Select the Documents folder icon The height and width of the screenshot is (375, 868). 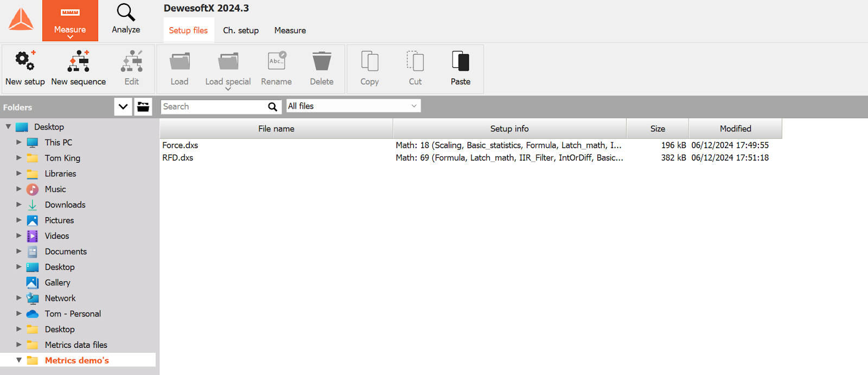33,252
